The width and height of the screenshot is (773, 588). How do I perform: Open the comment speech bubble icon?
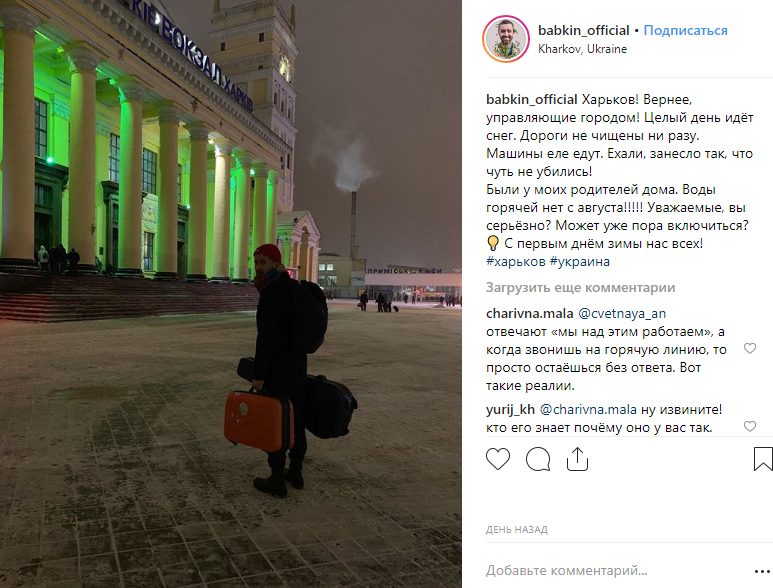(538, 459)
